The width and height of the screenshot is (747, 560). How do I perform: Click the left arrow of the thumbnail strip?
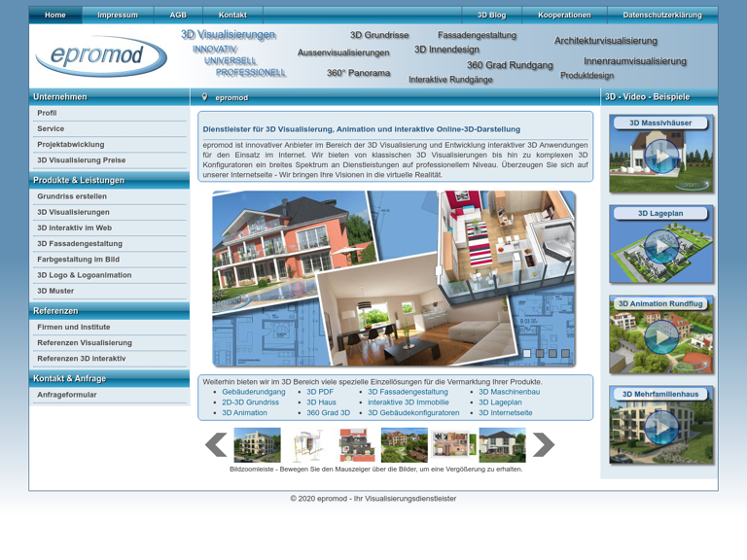(x=216, y=445)
